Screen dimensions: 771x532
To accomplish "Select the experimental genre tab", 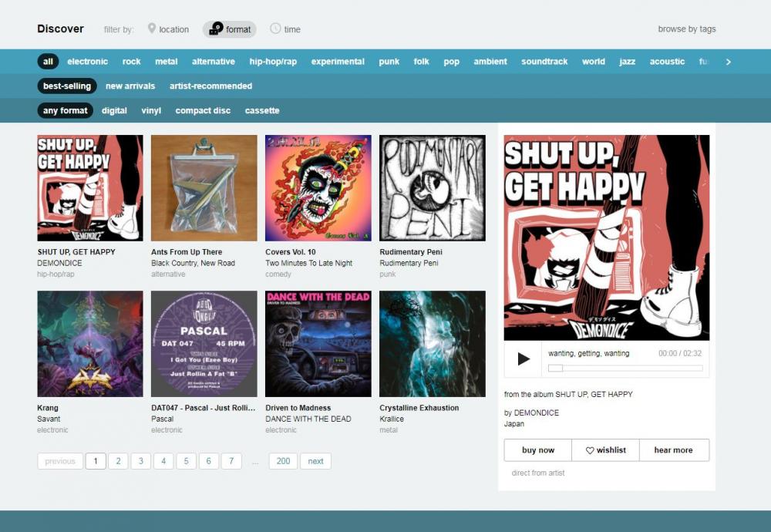I will [338, 62].
